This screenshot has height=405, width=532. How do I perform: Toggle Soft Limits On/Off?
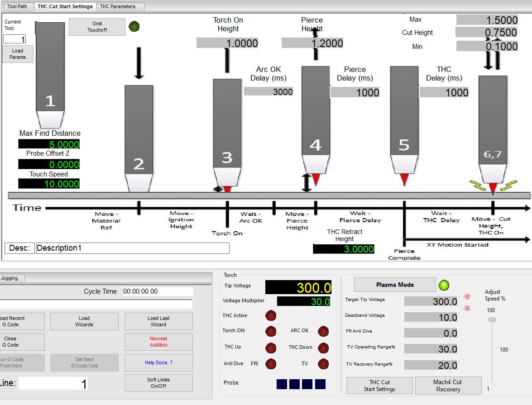point(158,383)
